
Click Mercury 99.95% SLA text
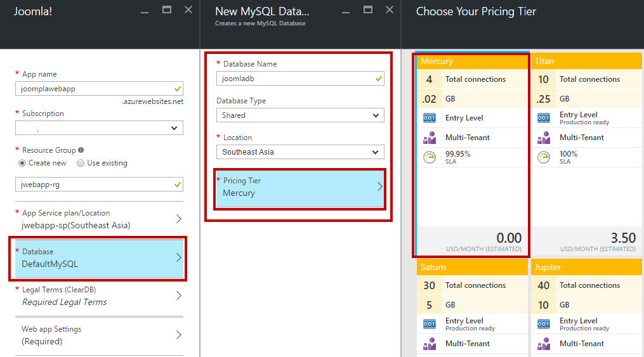(x=457, y=157)
